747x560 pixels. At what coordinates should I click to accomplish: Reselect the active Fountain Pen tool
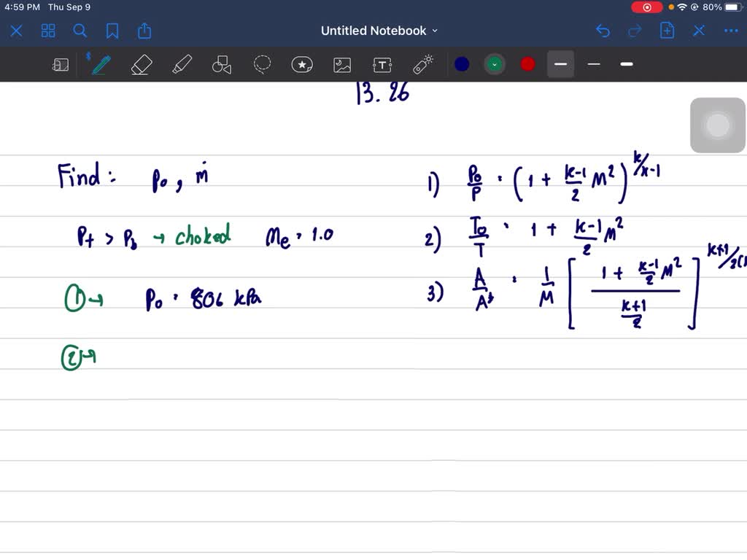click(x=100, y=64)
